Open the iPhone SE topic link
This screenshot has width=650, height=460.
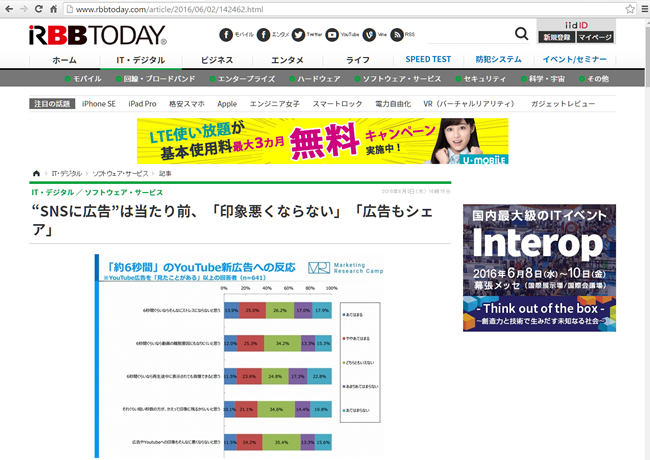[x=99, y=103]
